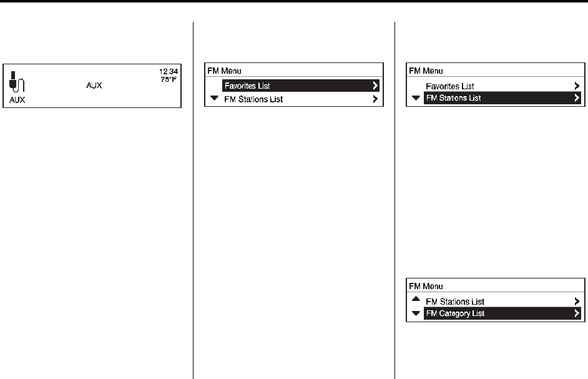Choose FM Stations List in middle menu
This screenshot has height=379, width=588.
click(253, 99)
